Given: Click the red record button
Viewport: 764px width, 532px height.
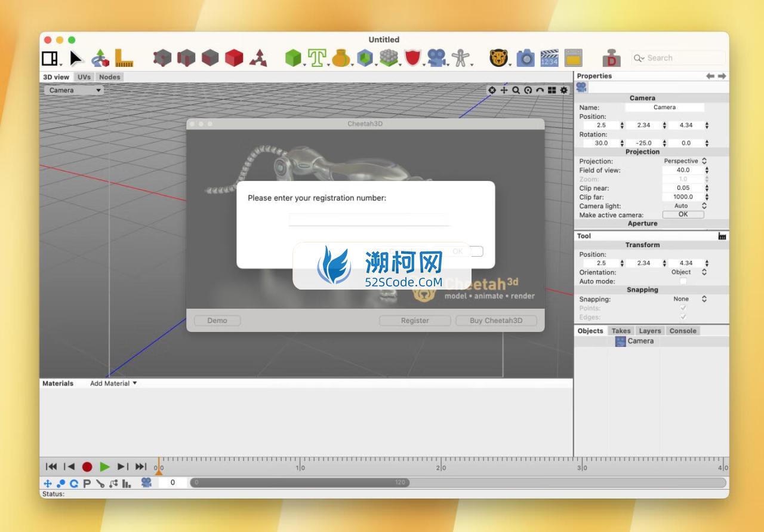Looking at the screenshot, I should click(x=87, y=467).
